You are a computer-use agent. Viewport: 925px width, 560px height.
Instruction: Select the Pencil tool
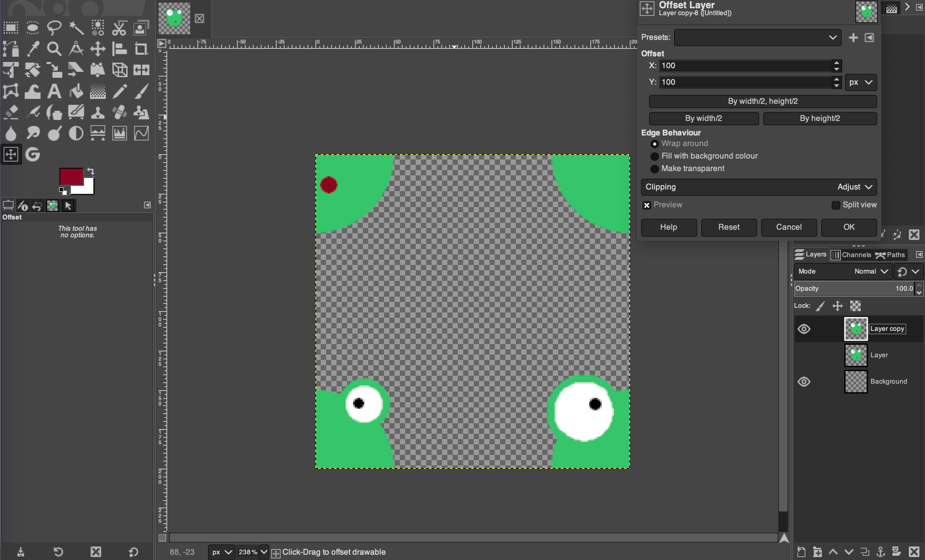119,91
